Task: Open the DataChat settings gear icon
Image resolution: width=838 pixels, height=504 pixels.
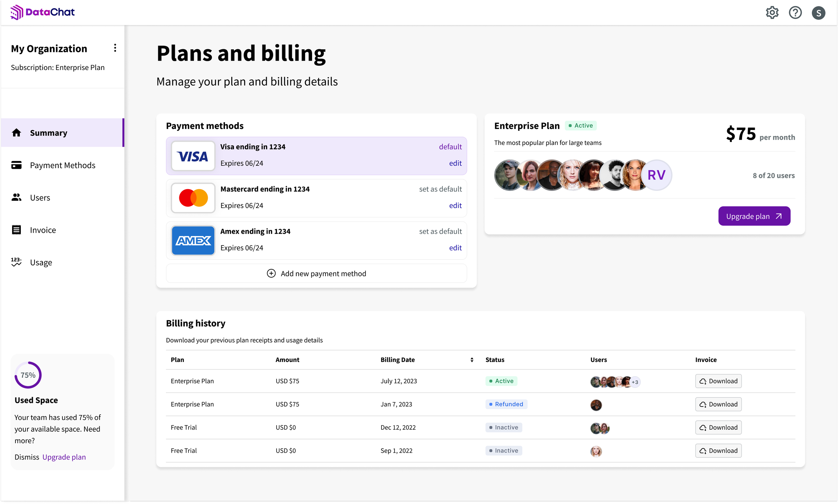Action: [772, 12]
